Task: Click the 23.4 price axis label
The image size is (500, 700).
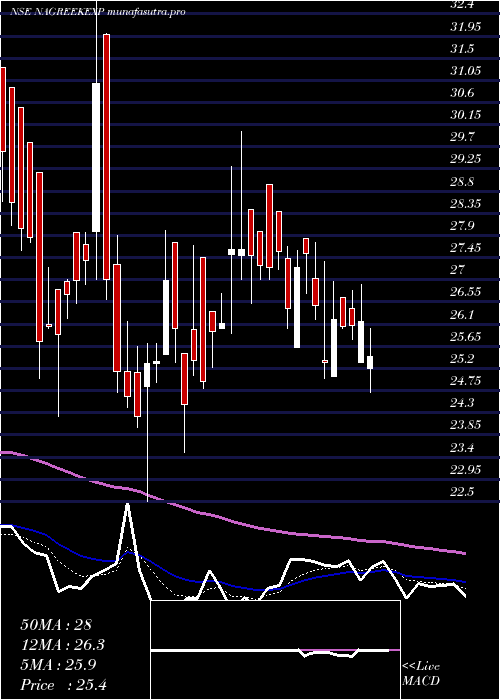Action: [462, 447]
